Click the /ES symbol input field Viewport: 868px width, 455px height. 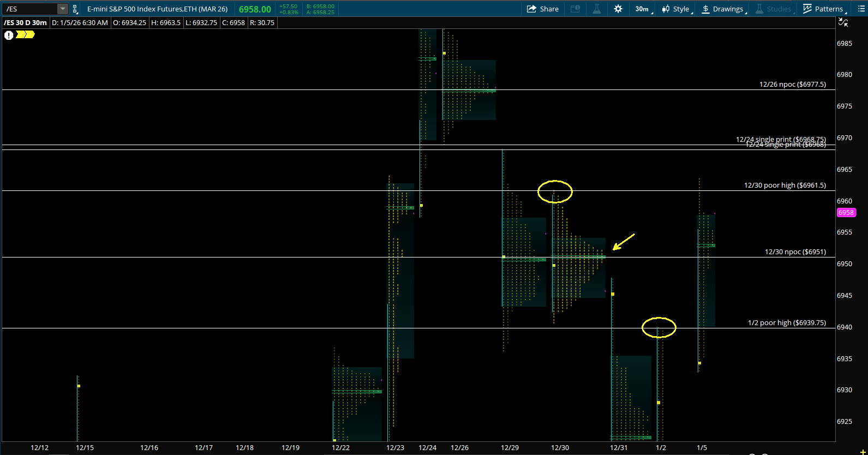pyautogui.click(x=31, y=9)
